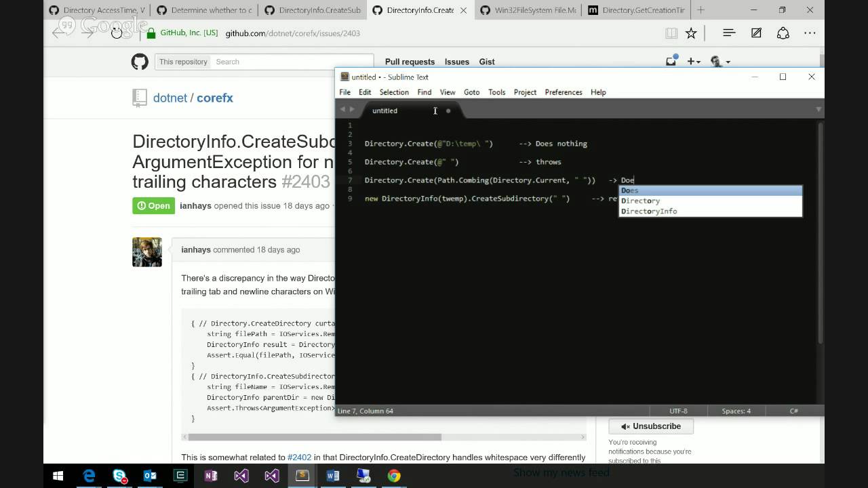Click the GitHub Octocat logo
868x488 pixels.
click(x=140, y=62)
